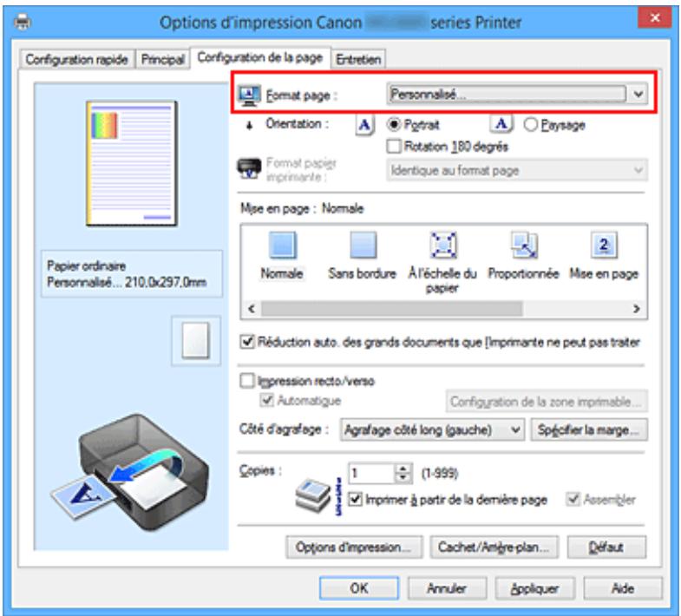Image resolution: width=681 pixels, height=616 pixels.
Task: Click the Annuler button
Action: click(x=447, y=588)
